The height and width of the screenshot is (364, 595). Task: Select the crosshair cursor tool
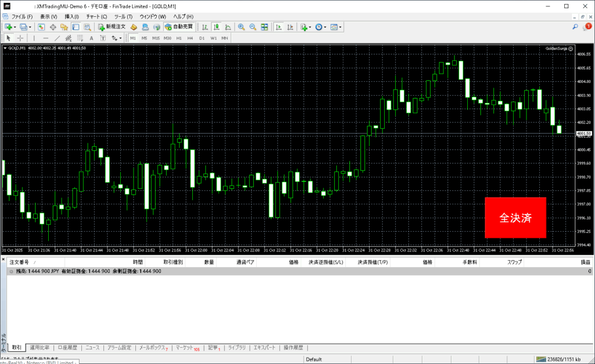[x=20, y=38]
